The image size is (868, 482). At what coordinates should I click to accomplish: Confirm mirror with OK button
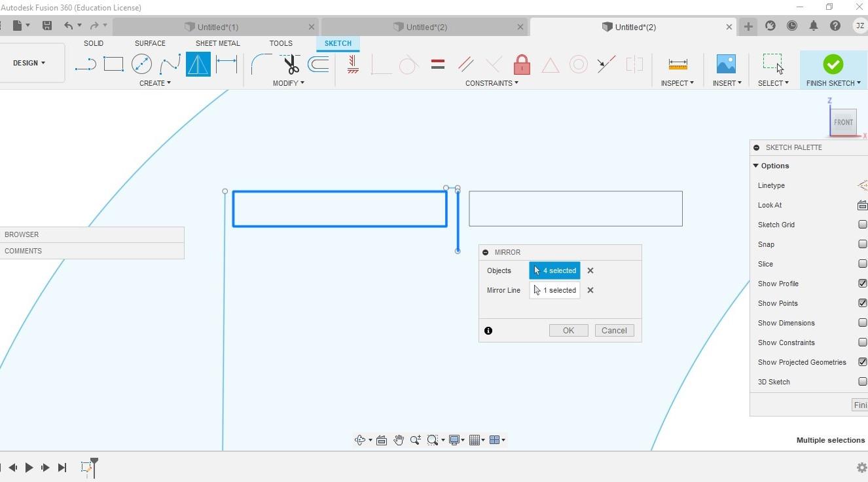[x=568, y=331]
